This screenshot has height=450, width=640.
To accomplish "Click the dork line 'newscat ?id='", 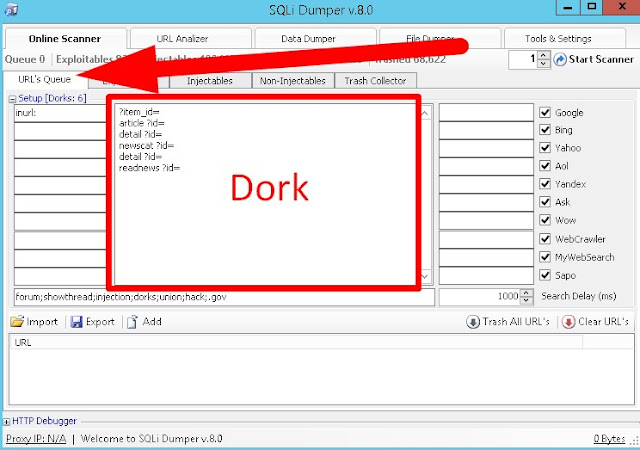I will [x=146, y=145].
